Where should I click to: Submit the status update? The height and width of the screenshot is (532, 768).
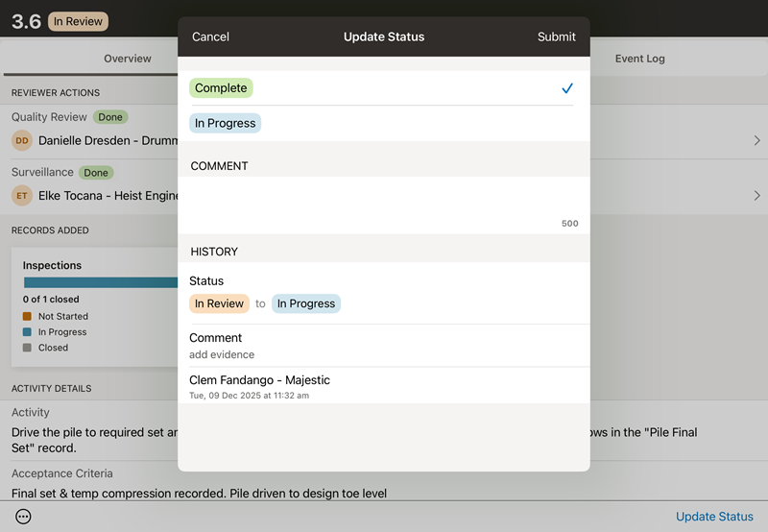pyautogui.click(x=556, y=37)
